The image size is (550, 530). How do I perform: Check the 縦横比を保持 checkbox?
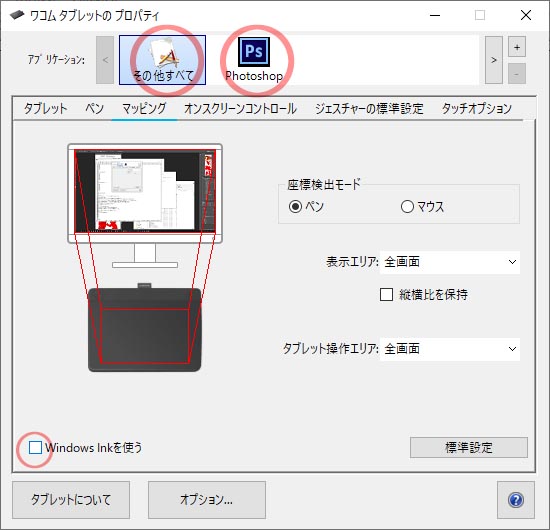(386, 294)
